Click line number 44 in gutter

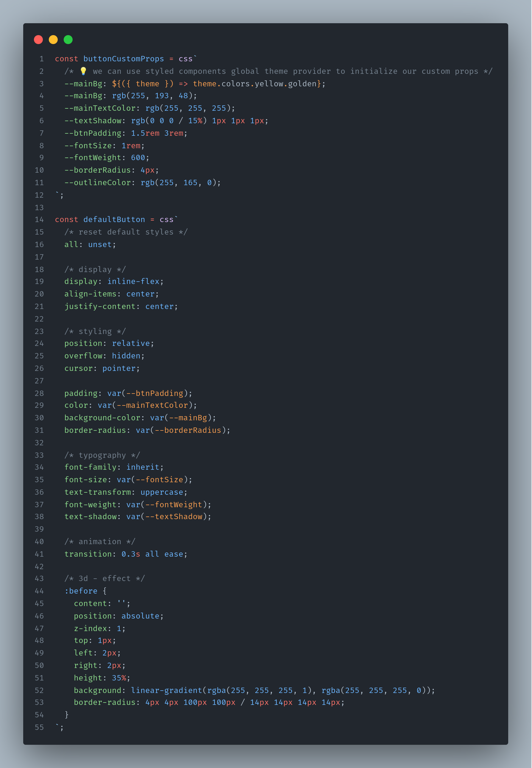click(x=39, y=591)
